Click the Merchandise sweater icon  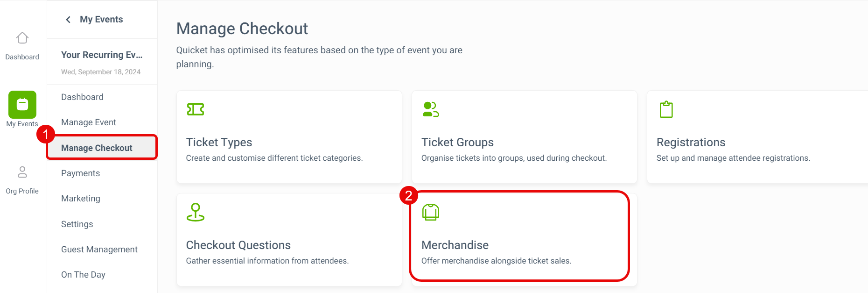(431, 212)
